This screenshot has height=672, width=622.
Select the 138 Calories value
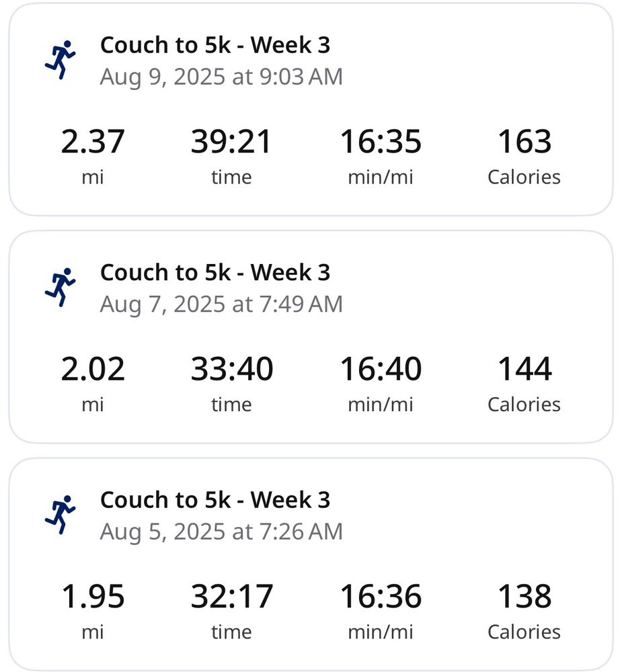click(524, 597)
